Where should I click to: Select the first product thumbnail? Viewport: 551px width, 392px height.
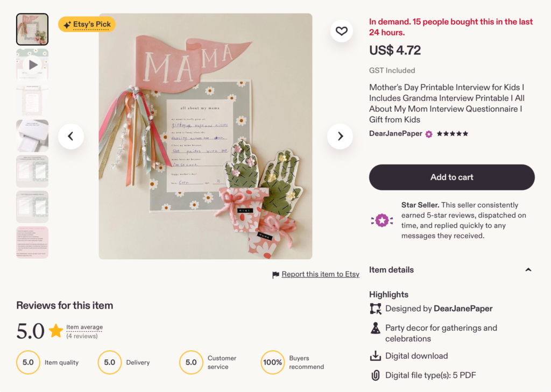32,29
